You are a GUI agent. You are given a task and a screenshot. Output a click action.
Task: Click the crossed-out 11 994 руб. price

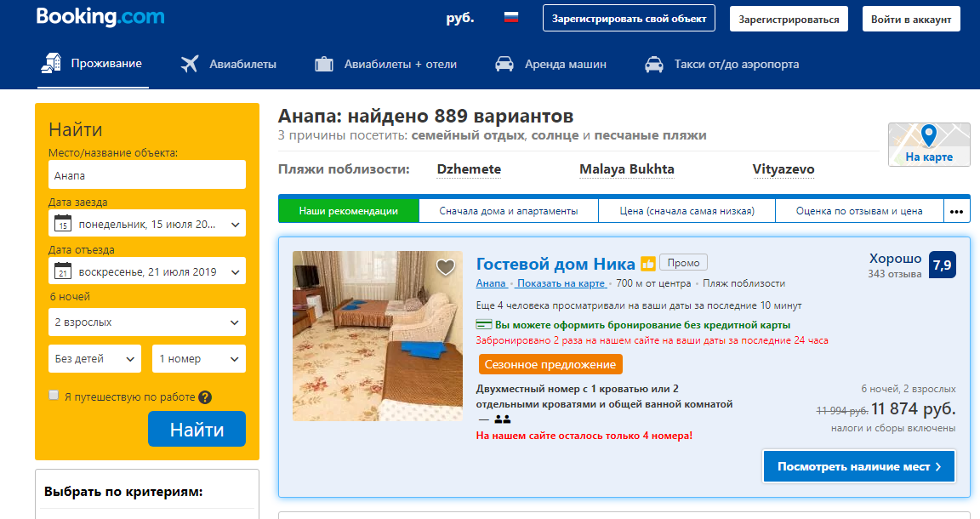pyautogui.click(x=842, y=410)
